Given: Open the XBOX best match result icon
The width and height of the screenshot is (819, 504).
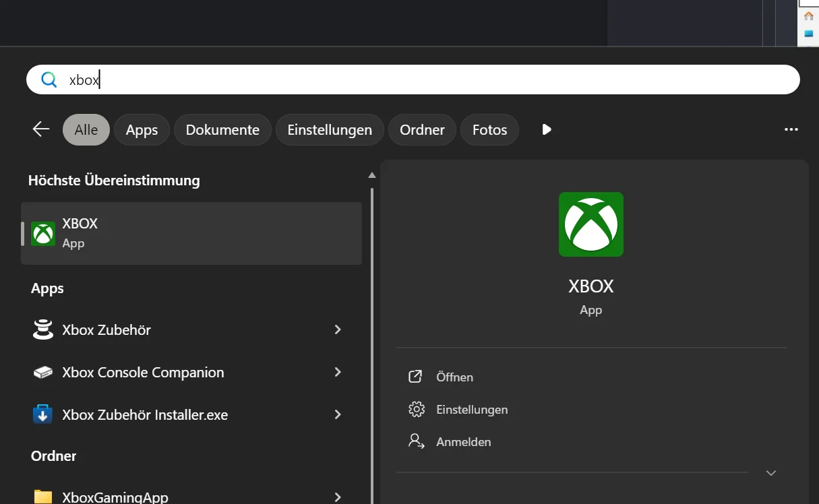Looking at the screenshot, I should pyautogui.click(x=43, y=233).
